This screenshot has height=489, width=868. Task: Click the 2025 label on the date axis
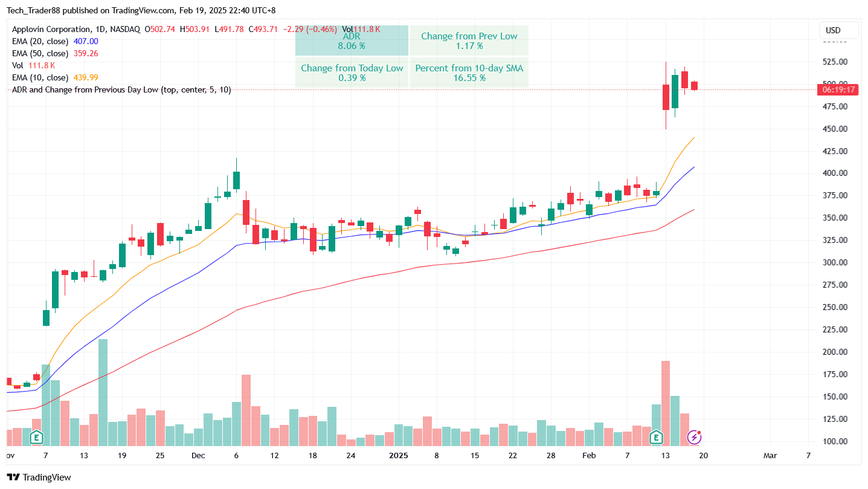click(x=398, y=455)
